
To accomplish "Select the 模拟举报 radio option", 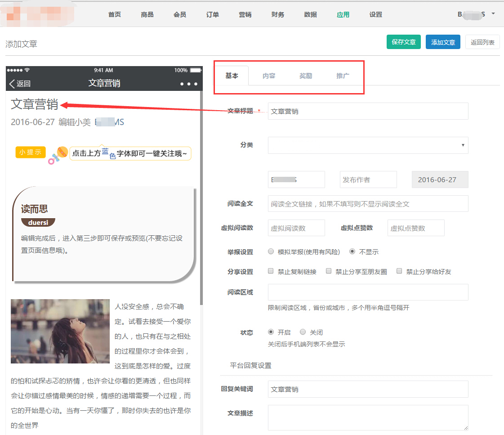I will (271, 251).
